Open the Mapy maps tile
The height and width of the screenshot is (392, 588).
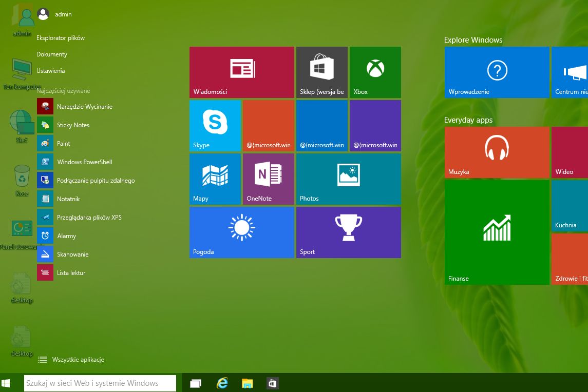215,179
